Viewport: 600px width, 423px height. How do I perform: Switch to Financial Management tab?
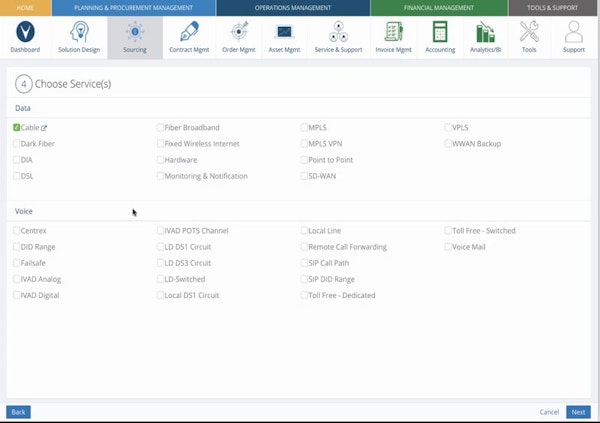coord(439,8)
